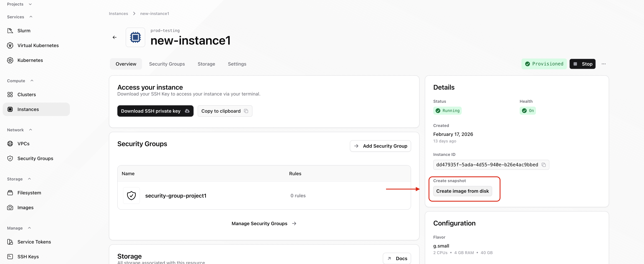Open Clusters via its grid icon
Viewport: 644px width, 264px height.
10,95
